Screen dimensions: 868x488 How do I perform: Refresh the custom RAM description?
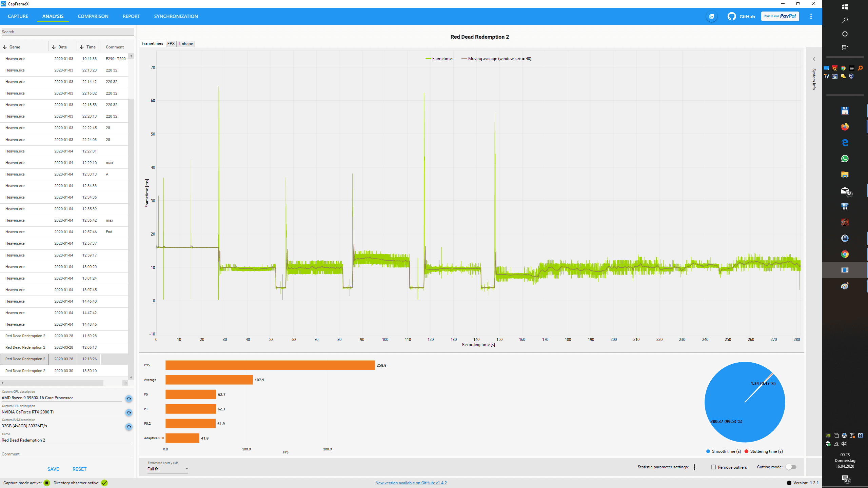click(129, 427)
